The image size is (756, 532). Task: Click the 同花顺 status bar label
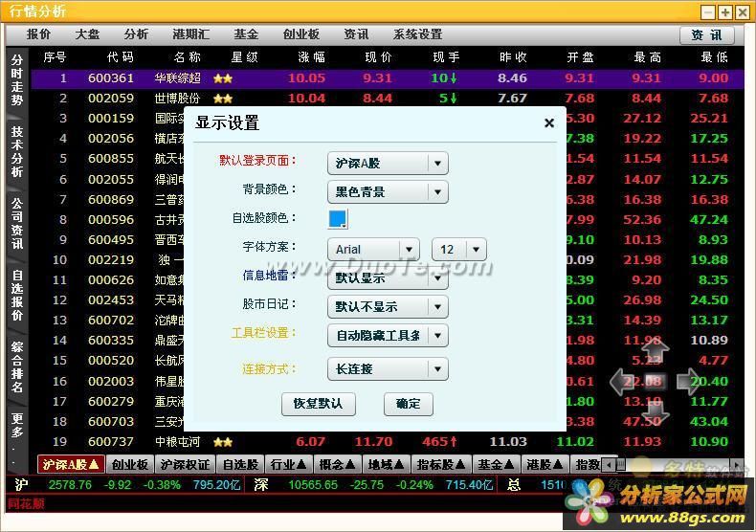click(x=26, y=504)
